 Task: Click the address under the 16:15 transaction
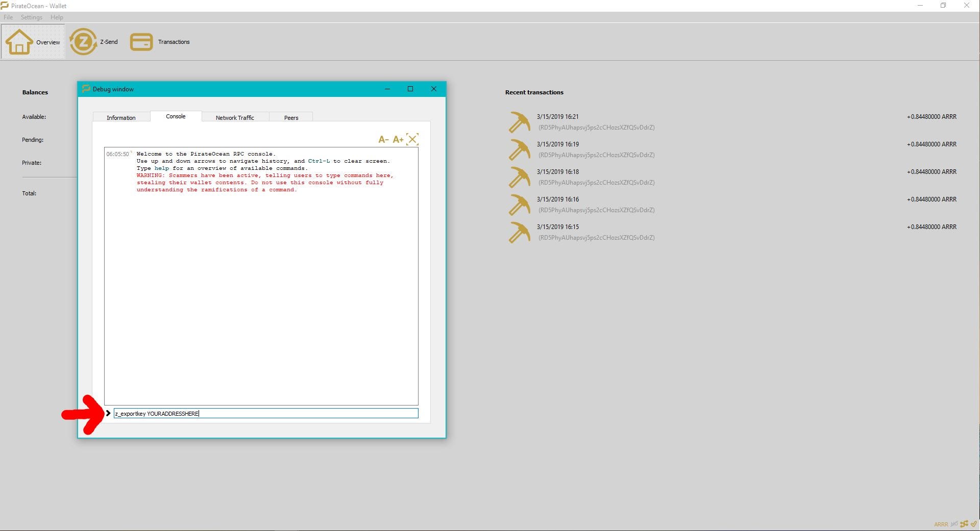(x=596, y=238)
